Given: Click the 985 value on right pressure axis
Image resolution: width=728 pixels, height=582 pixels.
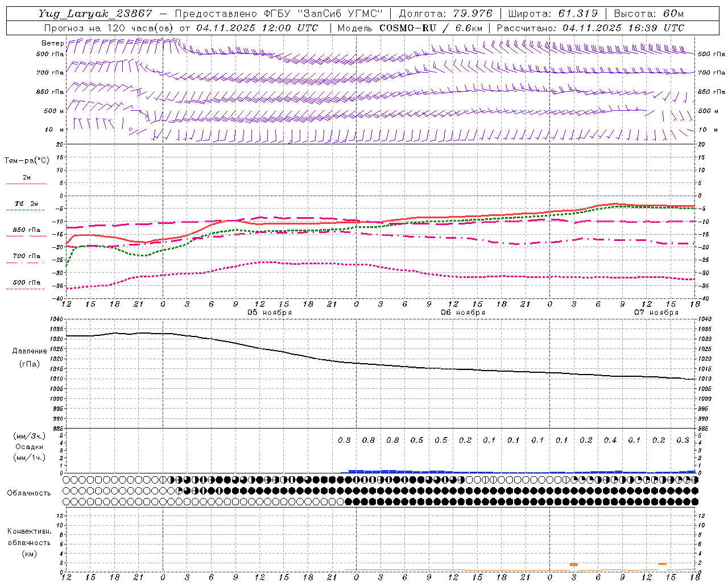Looking at the screenshot, I should pos(704,429).
